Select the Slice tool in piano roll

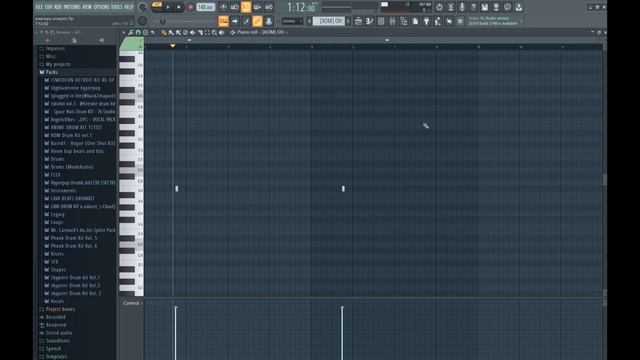[x=200, y=32]
